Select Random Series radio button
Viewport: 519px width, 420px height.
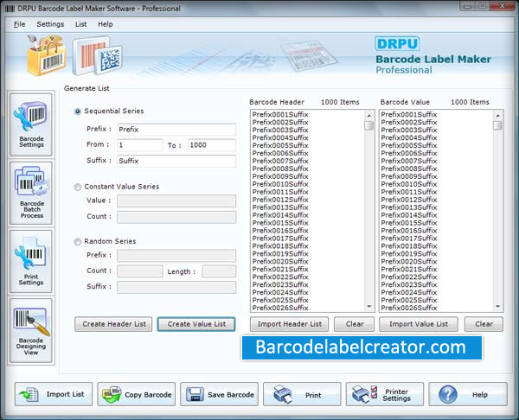click(78, 242)
